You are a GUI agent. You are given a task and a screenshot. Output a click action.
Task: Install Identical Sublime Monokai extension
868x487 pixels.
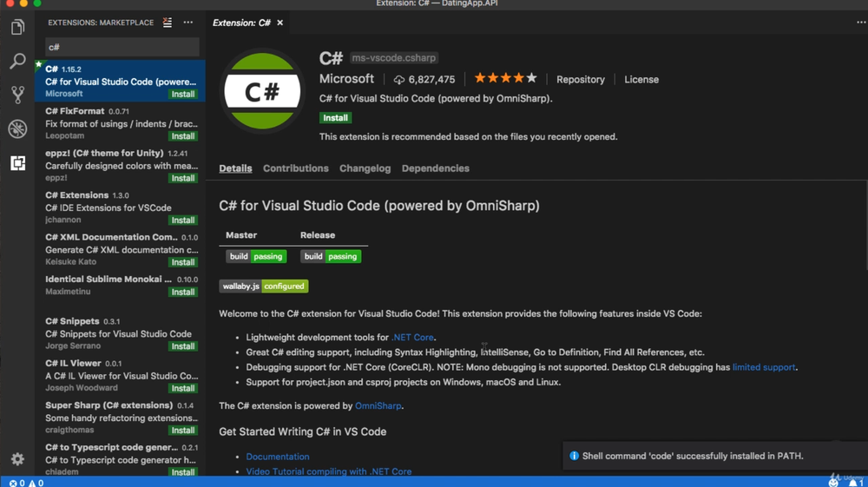183,293
